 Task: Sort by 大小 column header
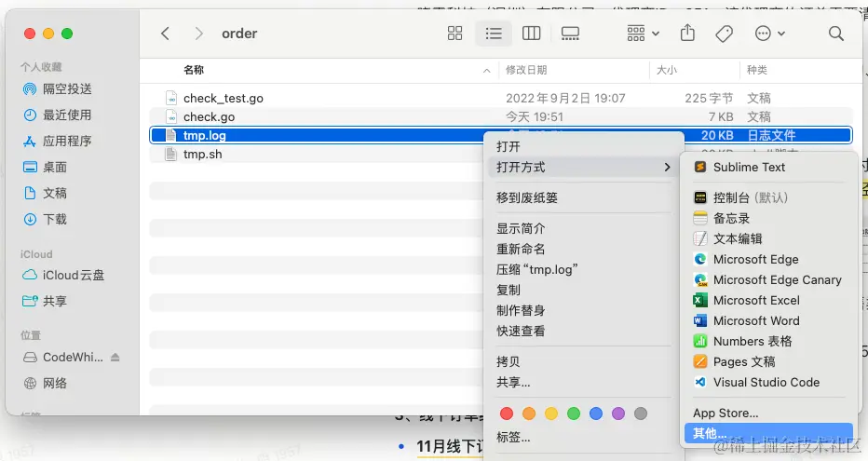pos(667,70)
